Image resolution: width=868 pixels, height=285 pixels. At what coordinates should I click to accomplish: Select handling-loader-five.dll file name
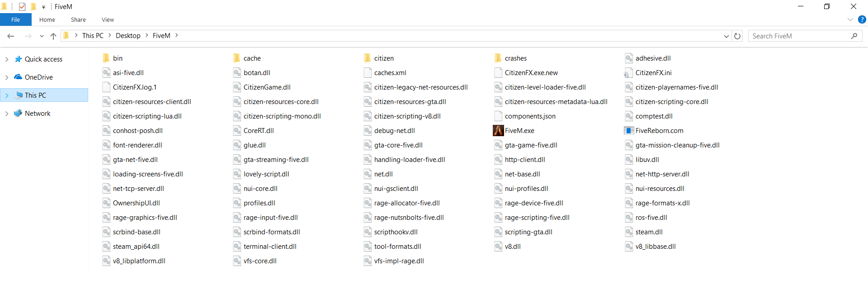[x=410, y=160]
